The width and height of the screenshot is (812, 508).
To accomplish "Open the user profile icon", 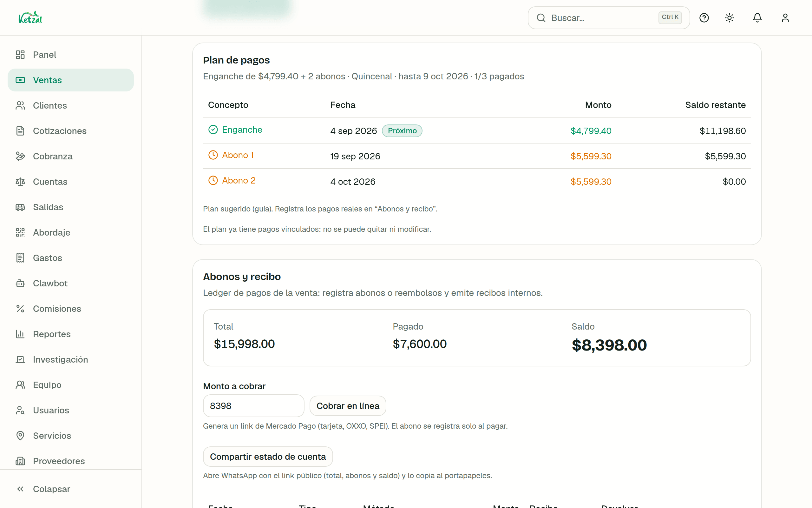I will pyautogui.click(x=785, y=18).
